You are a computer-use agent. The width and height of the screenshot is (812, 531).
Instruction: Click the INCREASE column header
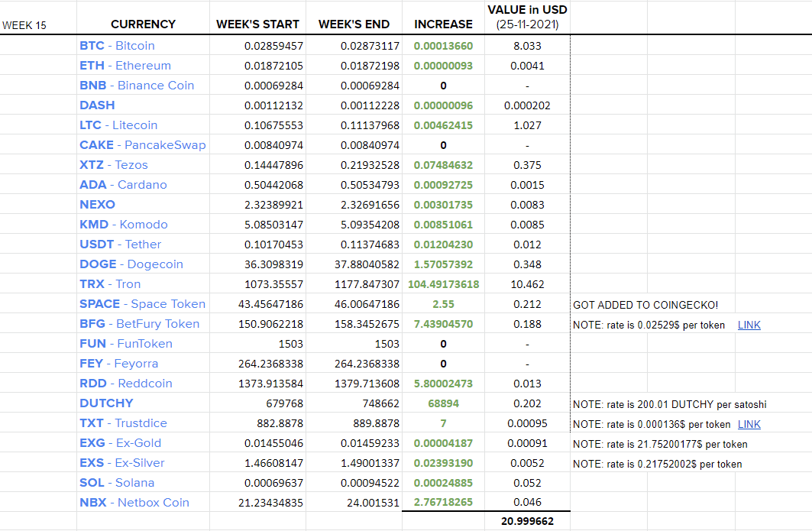pyautogui.click(x=443, y=24)
